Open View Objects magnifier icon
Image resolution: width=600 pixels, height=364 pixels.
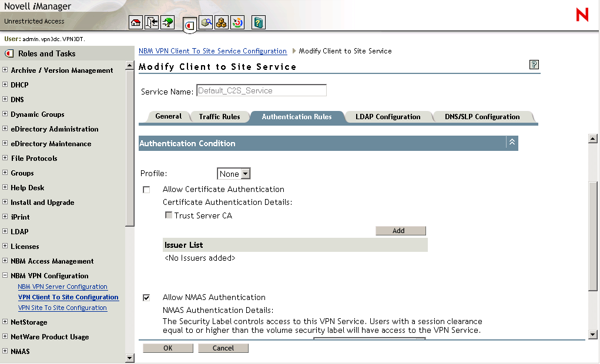(206, 22)
